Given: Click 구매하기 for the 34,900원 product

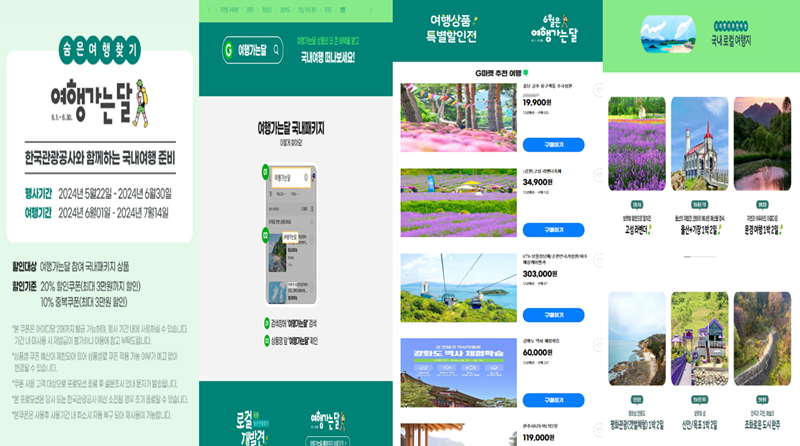Looking at the screenshot, I should [554, 230].
